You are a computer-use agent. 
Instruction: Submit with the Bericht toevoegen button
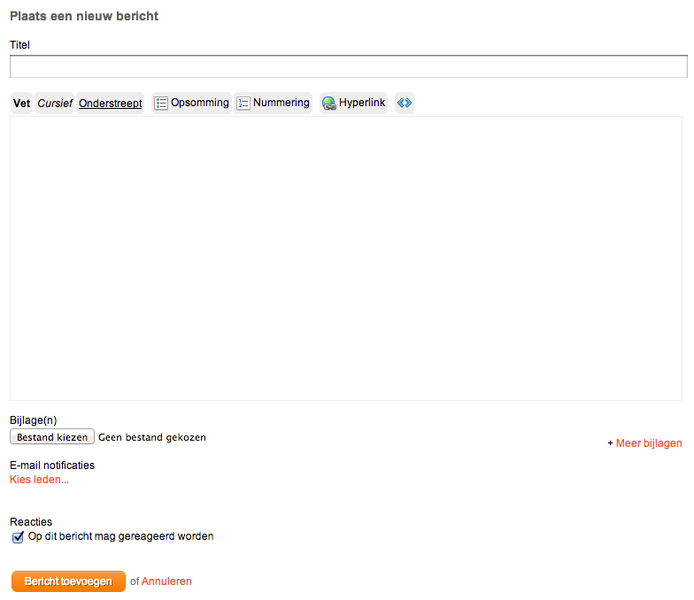(69, 581)
